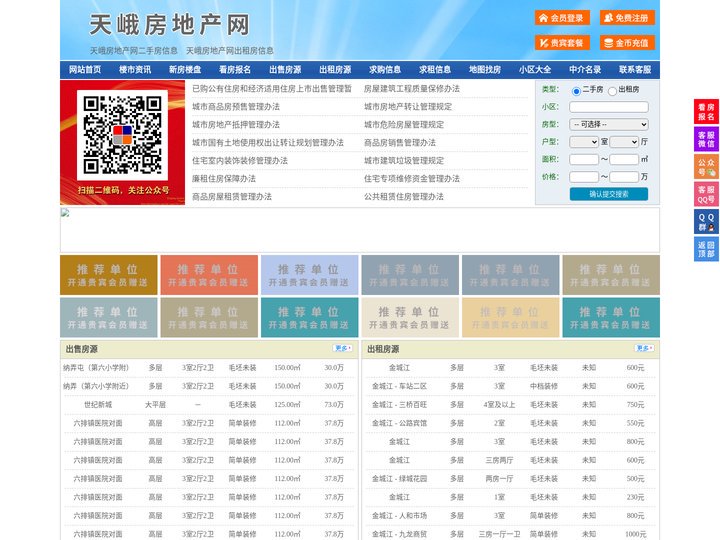Click the maximum 面积 input field

click(624, 159)
